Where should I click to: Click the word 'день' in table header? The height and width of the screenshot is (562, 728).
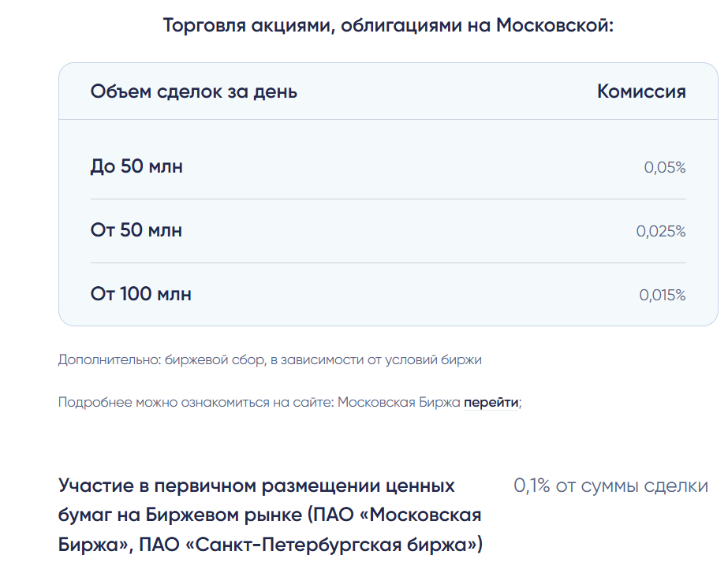tap(274, 92)
